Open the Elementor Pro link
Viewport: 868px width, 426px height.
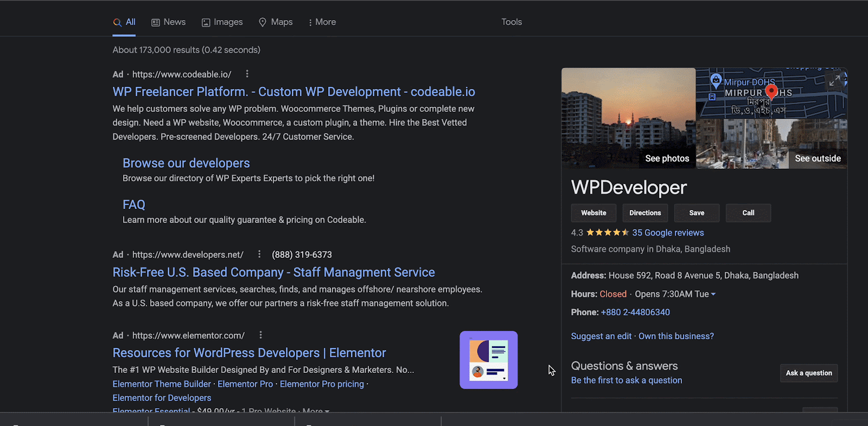[x=245, y=384]
